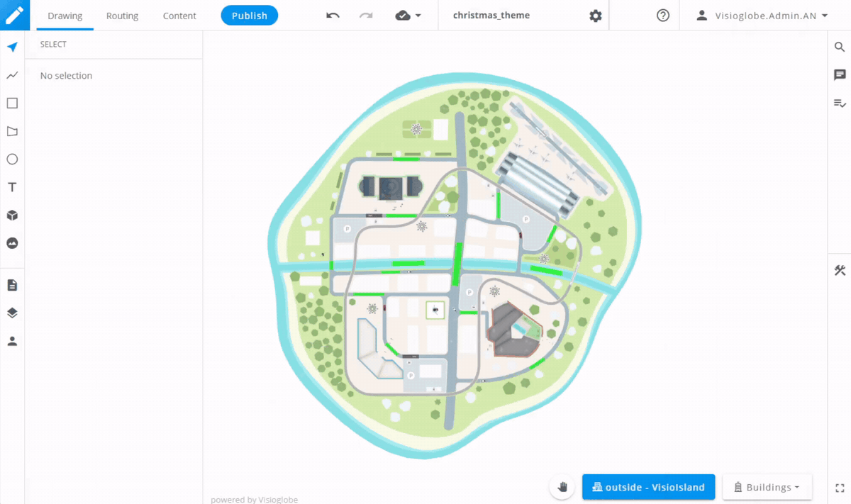Open the cloud save status dropdown

coord(408,16)
